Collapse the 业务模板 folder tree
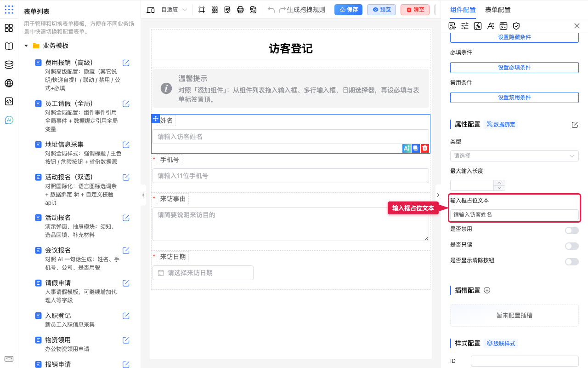The image size is (588, 368). point(26,46)
